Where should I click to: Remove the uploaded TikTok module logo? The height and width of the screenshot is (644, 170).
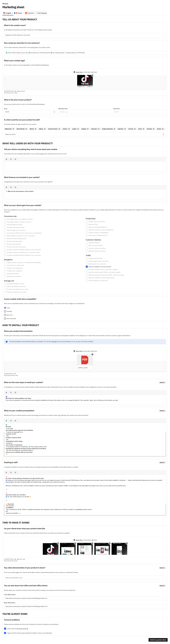click(x=92, y=75)
